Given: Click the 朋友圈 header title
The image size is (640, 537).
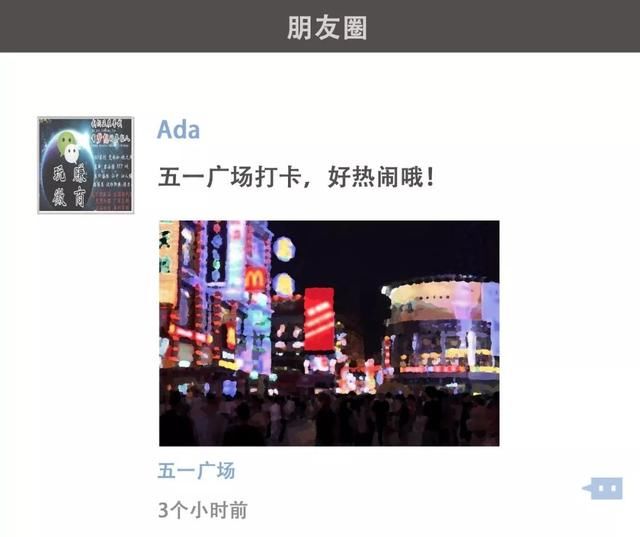Looking at the screenshot, I should [x=327, y=28].
